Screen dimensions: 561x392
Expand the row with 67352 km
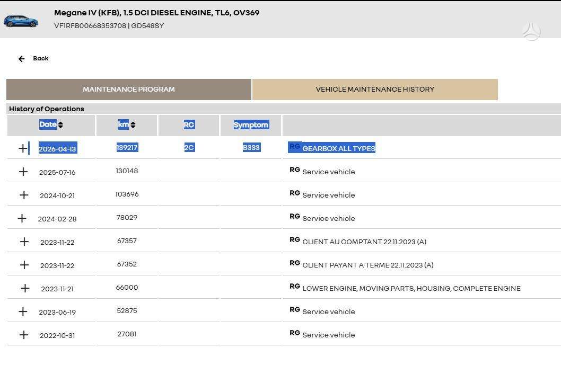pos(24,265)
